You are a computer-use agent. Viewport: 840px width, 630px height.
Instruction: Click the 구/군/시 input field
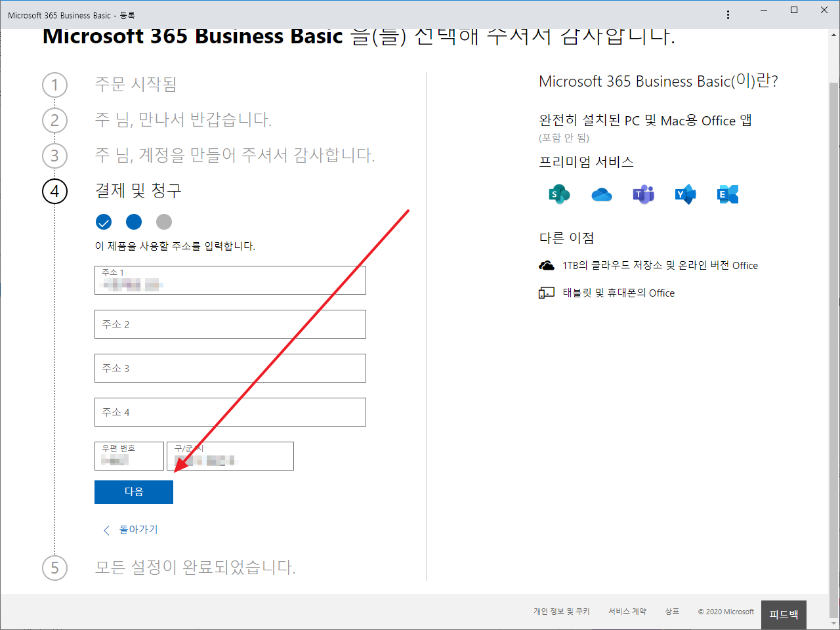pos(230,456)
